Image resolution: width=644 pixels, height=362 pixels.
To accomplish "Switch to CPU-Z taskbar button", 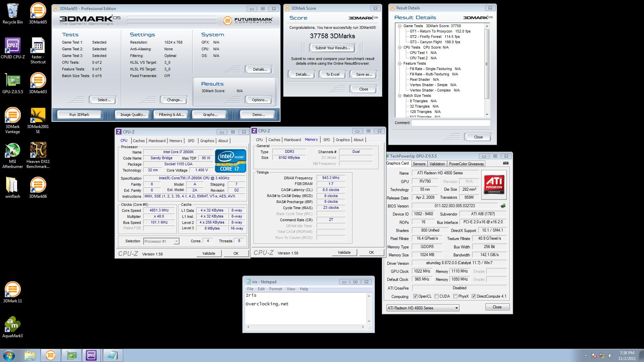I will point(91,355).
